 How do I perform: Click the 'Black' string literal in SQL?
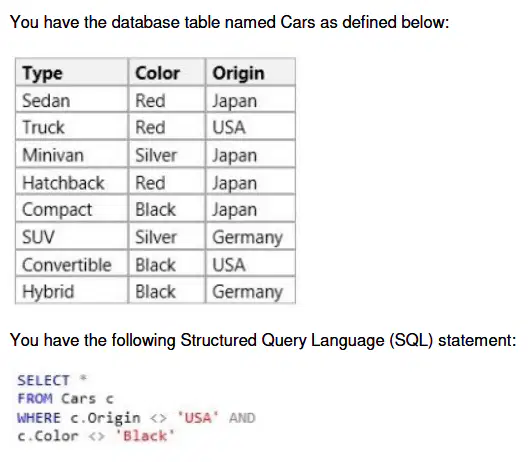pos(145,436)
